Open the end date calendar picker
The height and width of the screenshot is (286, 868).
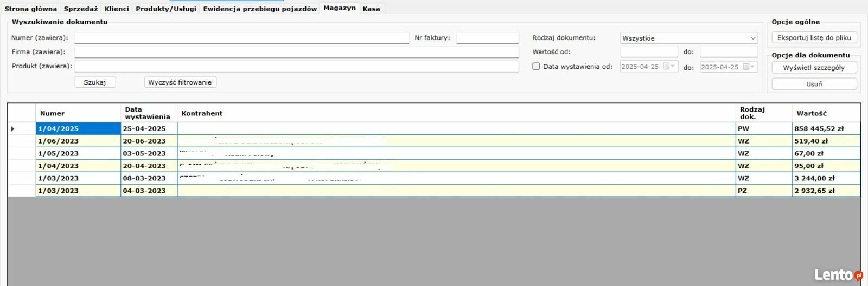coord(752,67)
